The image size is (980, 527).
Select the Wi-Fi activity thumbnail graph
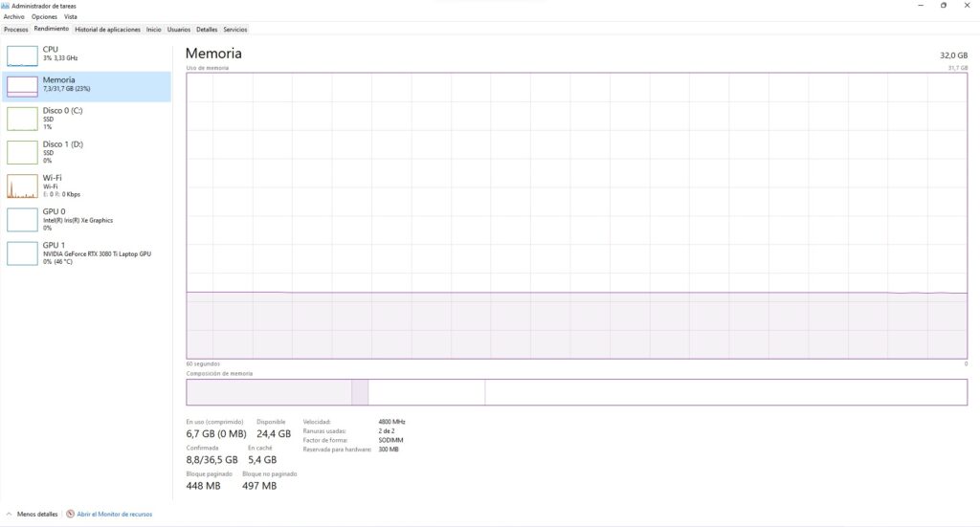(x=22, y=187)
